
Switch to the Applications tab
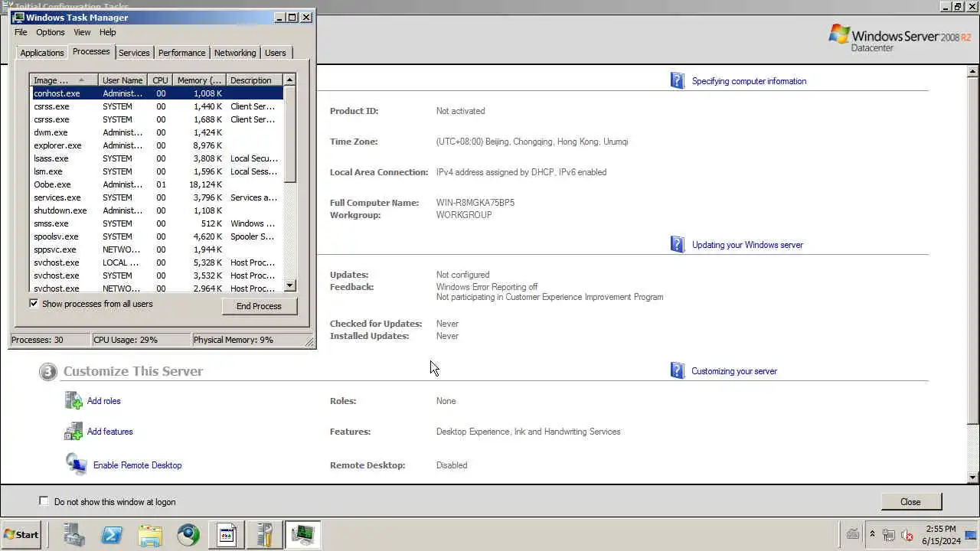point(42,53)
